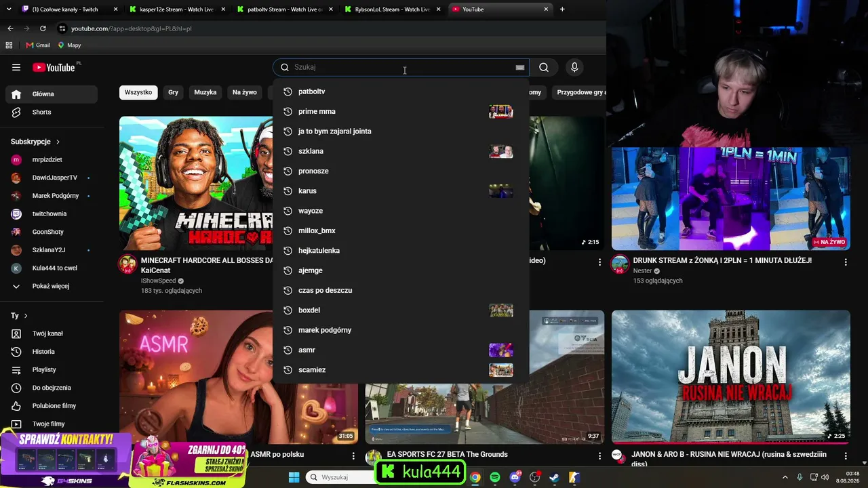Choose the 'czas po deszczu' search suggestion
868x488 pixels.
(401, 290)
